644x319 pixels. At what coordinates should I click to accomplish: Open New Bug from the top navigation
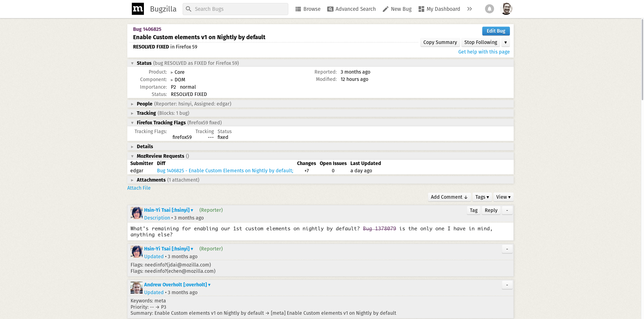click(x=397, y=9)
